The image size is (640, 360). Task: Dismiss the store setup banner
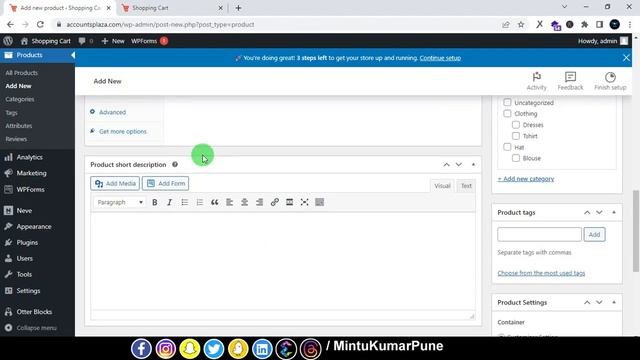[x=626, y=58]
